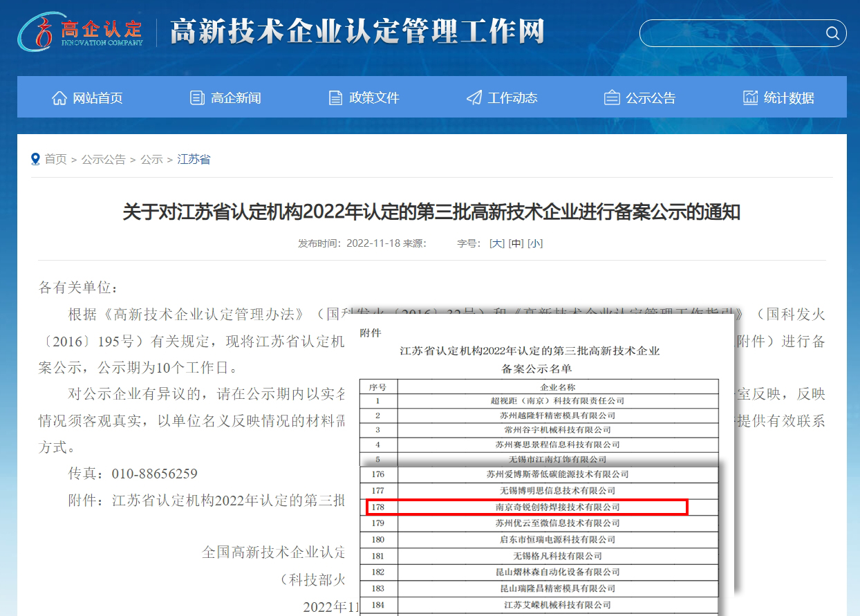
Task: Click the news icon beside 高企新闻
Action: pyautogui.click(x=197, y=98)
